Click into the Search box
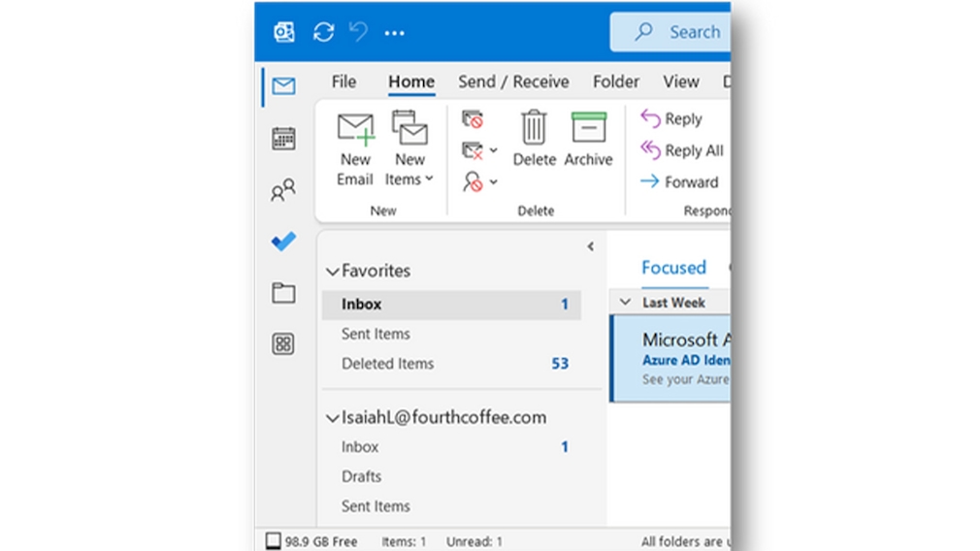 (670, 32)
